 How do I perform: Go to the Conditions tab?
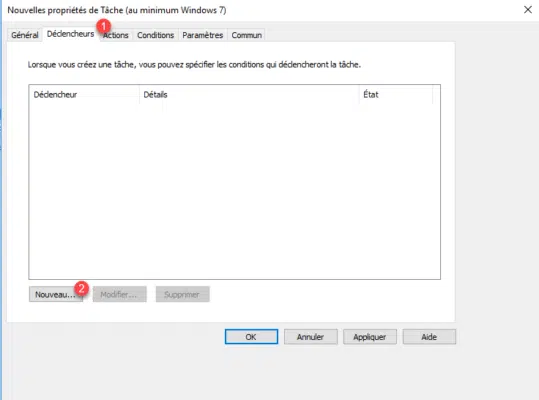(155, 35)
